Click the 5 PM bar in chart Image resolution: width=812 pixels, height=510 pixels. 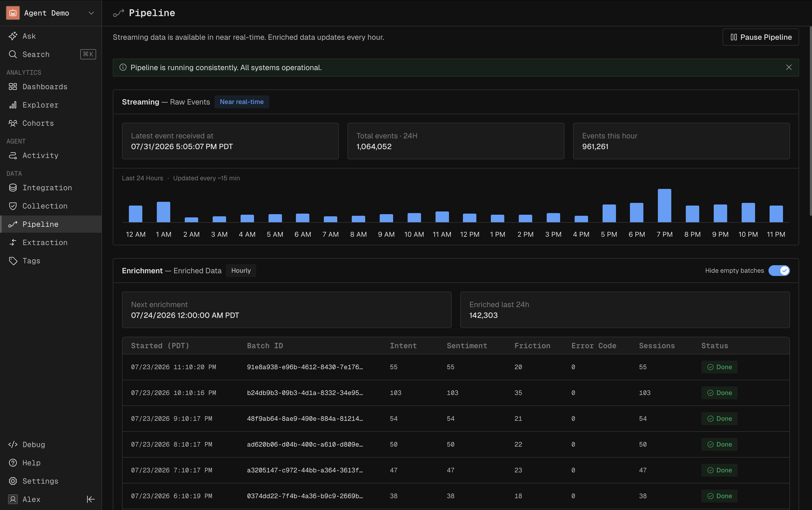click(x=609, y=213)
